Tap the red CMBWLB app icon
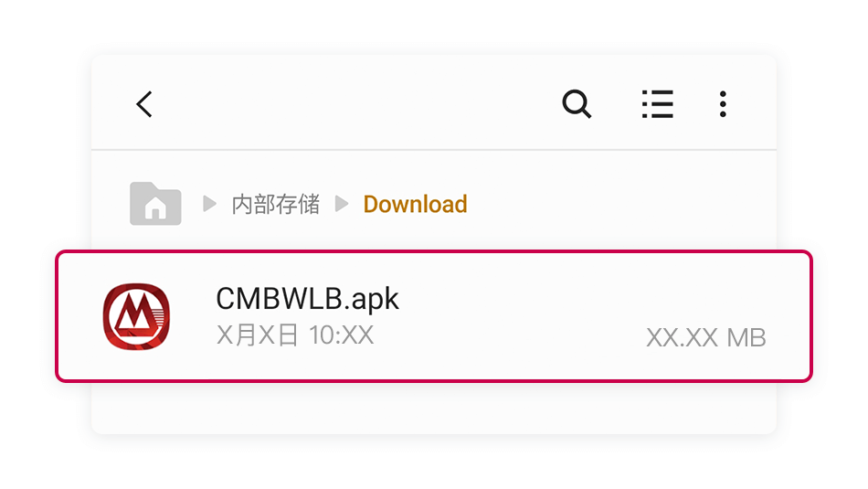 136,316
